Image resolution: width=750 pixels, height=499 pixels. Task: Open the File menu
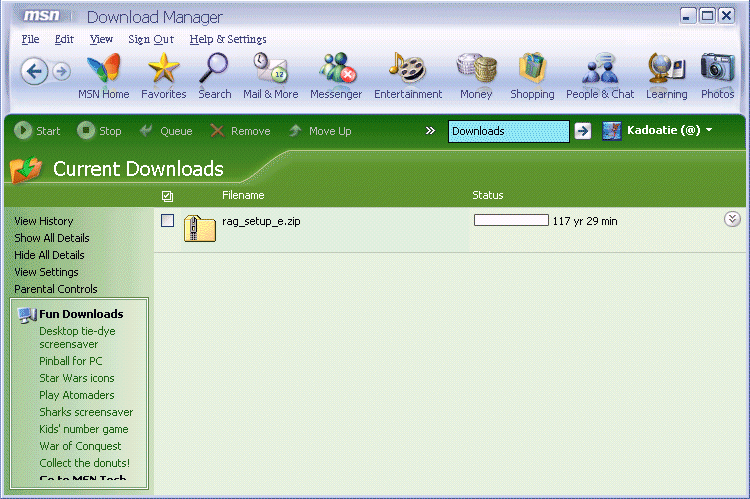[31, 39]
